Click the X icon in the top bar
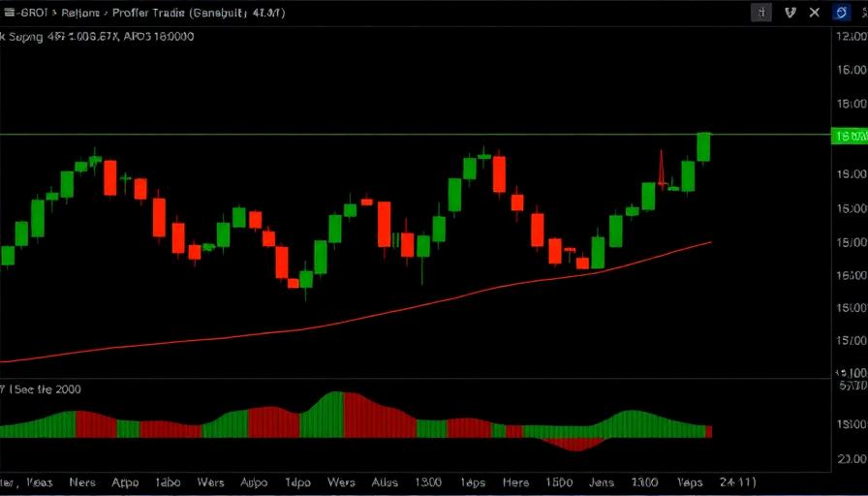Viewport: 868px width, 496px height. pos(815,13)
